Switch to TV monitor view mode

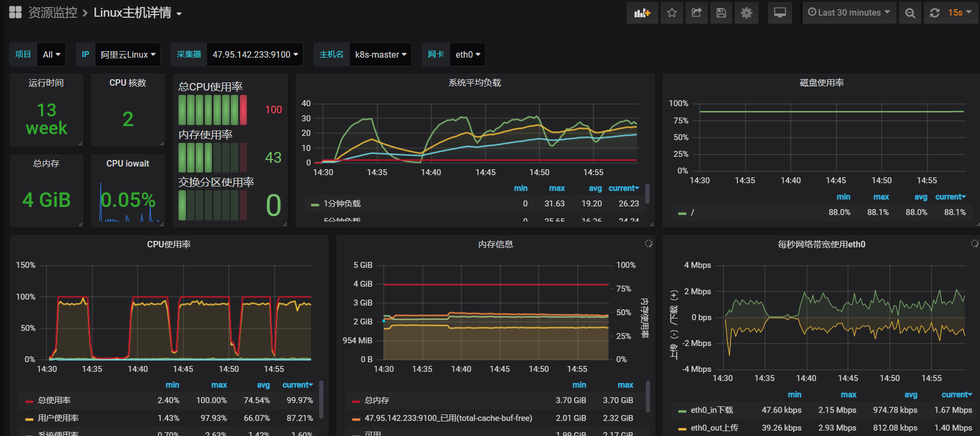click(x=780, y=13)
